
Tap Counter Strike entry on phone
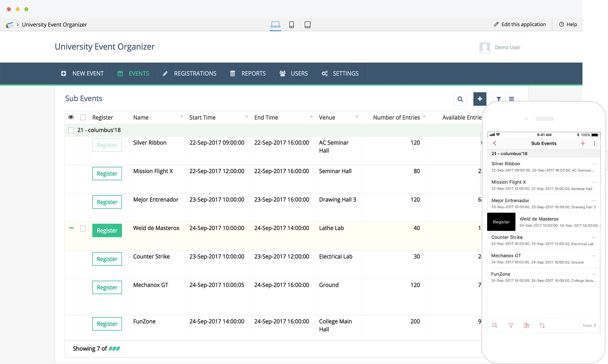click(x=544, y=240)
